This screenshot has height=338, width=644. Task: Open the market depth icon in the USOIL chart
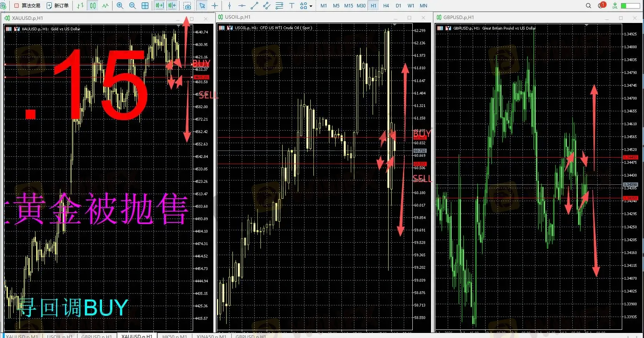(x=230, y=28)
